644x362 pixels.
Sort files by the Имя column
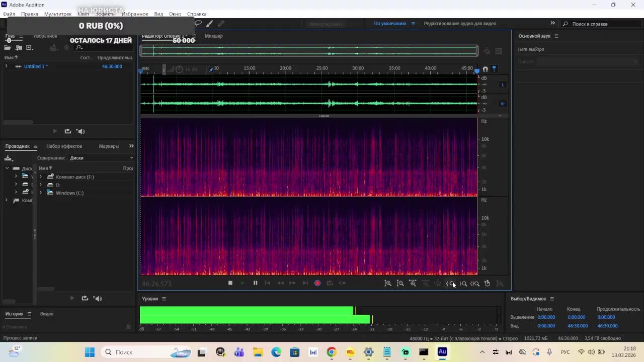(11, 58)
